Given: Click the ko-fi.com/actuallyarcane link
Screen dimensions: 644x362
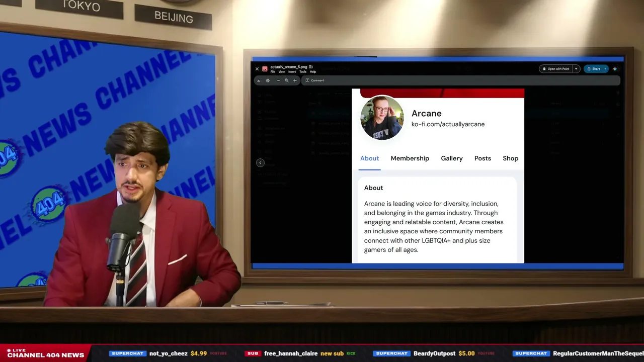Looking at the screenshot, I should 448,124.
